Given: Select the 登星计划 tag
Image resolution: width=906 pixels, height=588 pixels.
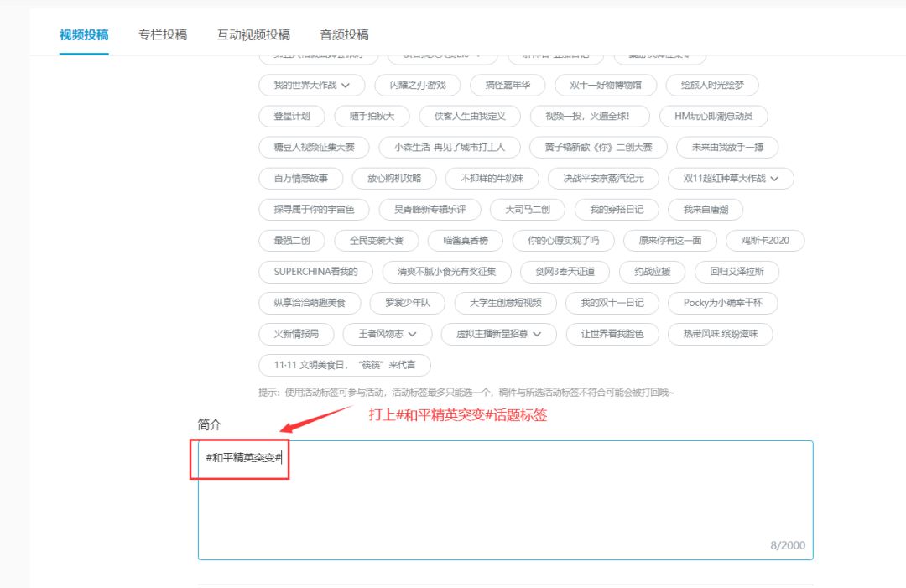Looking at the screenshot, I should [292, 116].
